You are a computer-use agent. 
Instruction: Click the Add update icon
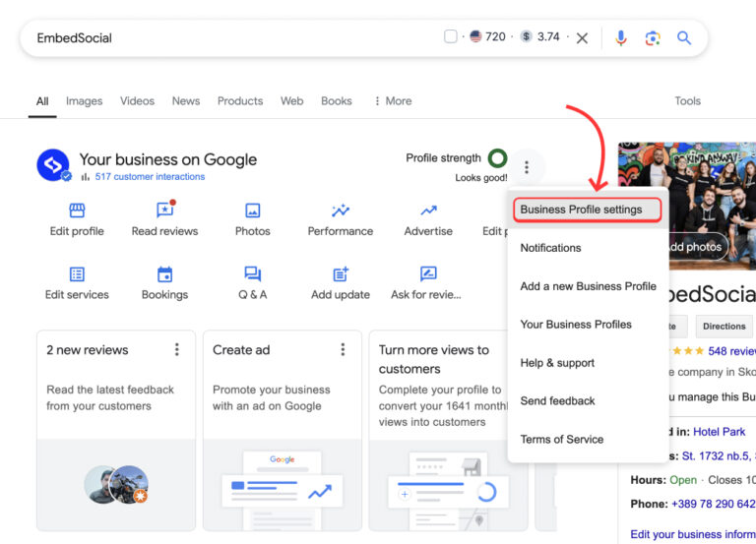[341, 274]
